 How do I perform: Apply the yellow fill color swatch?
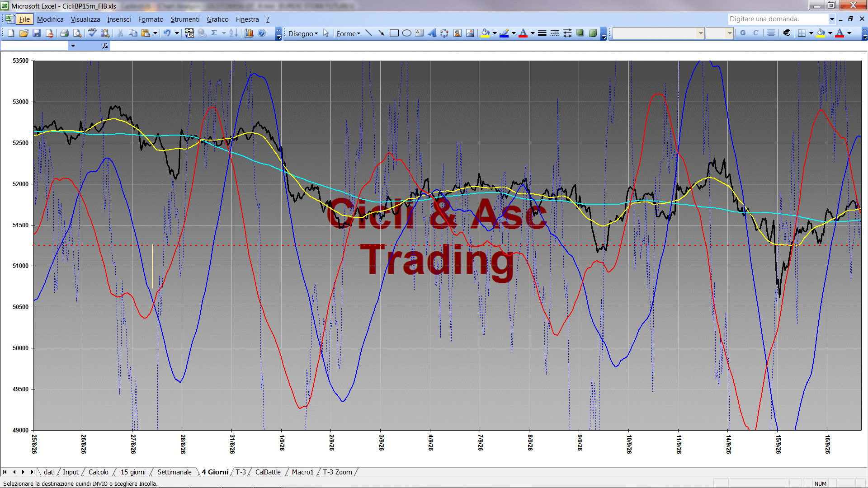pos(821,33)
